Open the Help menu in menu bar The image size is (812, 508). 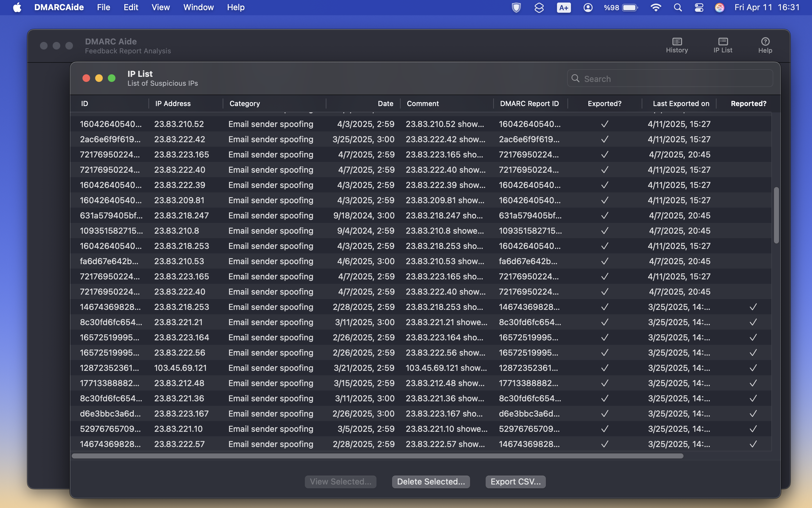pos(236,7)
